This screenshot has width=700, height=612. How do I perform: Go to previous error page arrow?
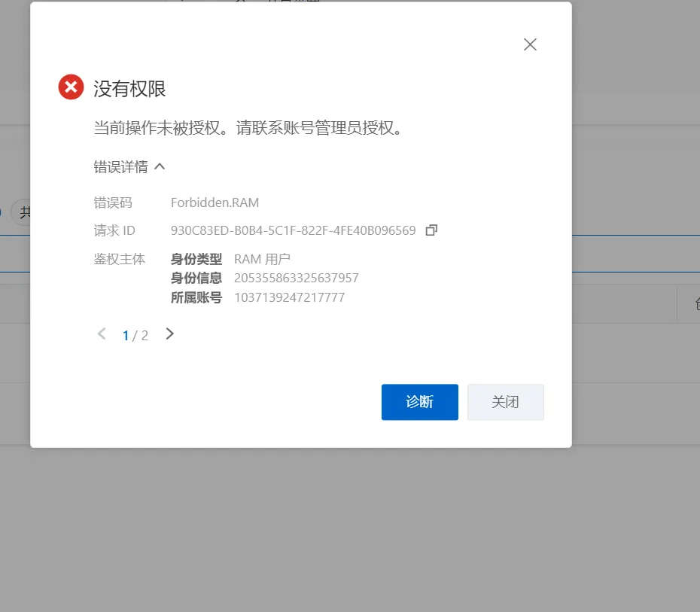point(102,334)
